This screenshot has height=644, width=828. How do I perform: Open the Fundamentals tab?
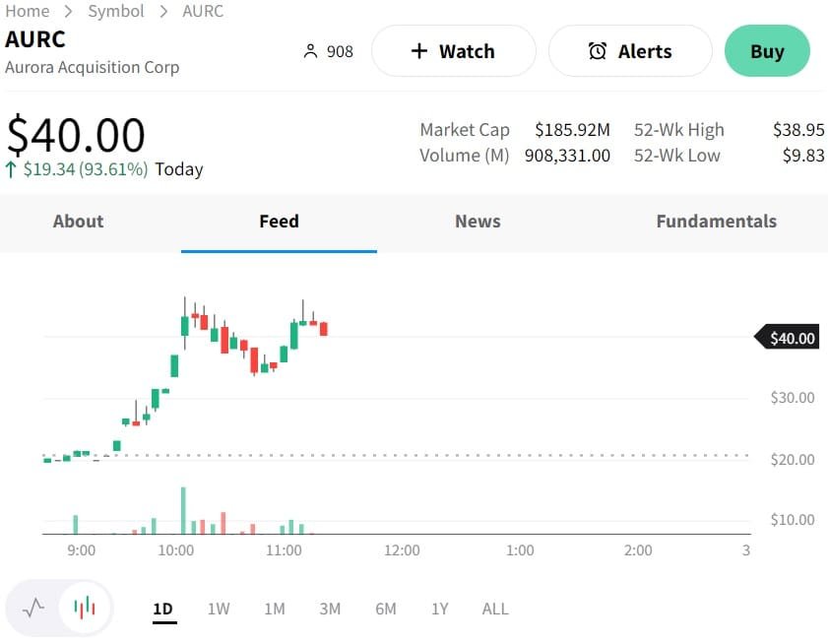[716, 222]
